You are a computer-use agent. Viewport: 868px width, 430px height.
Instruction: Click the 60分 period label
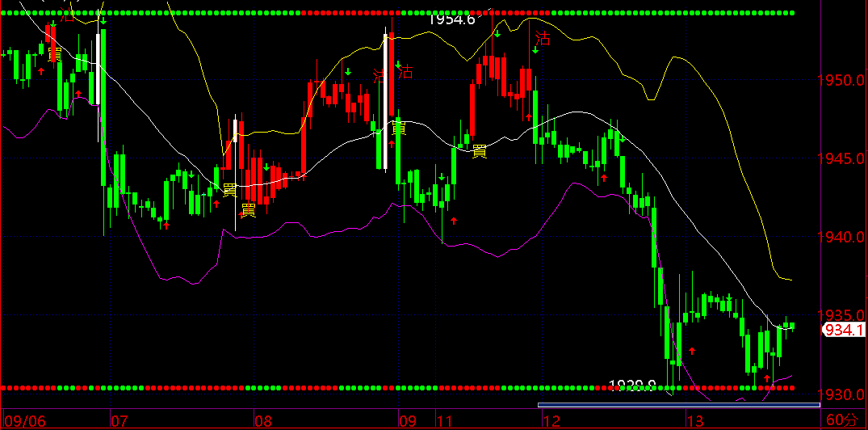pyautogui.click(x=844, y=419)
